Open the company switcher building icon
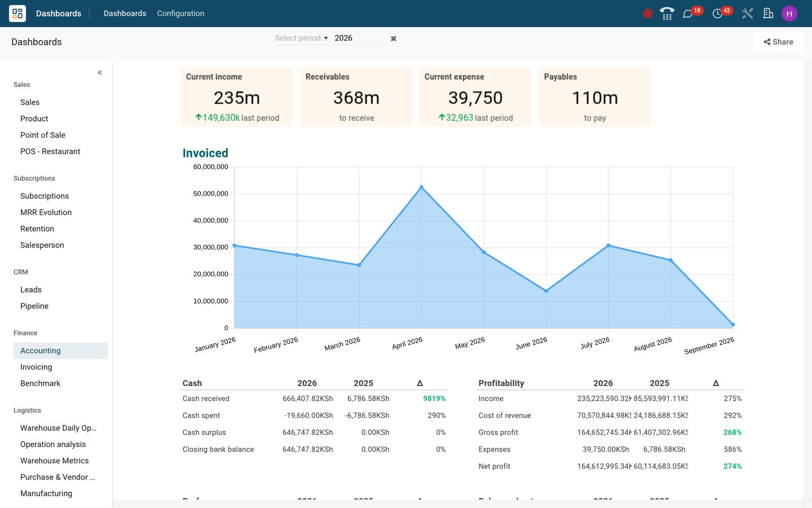The image size is (812, 508). [x=768, y=14]
